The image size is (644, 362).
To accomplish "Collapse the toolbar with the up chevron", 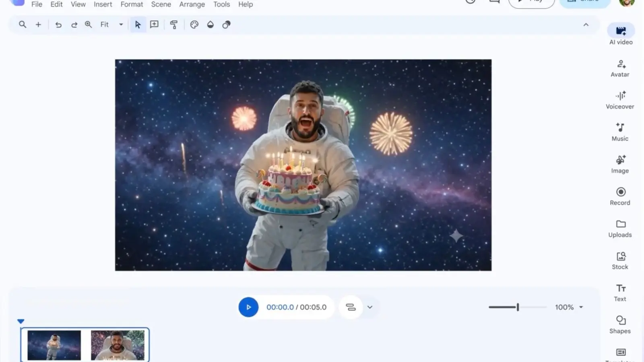I will pos(586,25).
